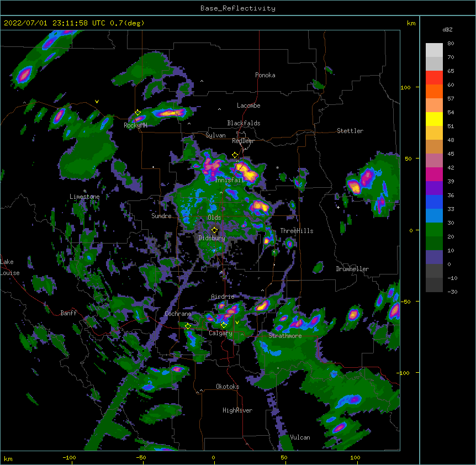Screen dimensions: 476x465
Task: Select the orange 60-57 dBZ legend swatch
Action: (x=434, y=91)
